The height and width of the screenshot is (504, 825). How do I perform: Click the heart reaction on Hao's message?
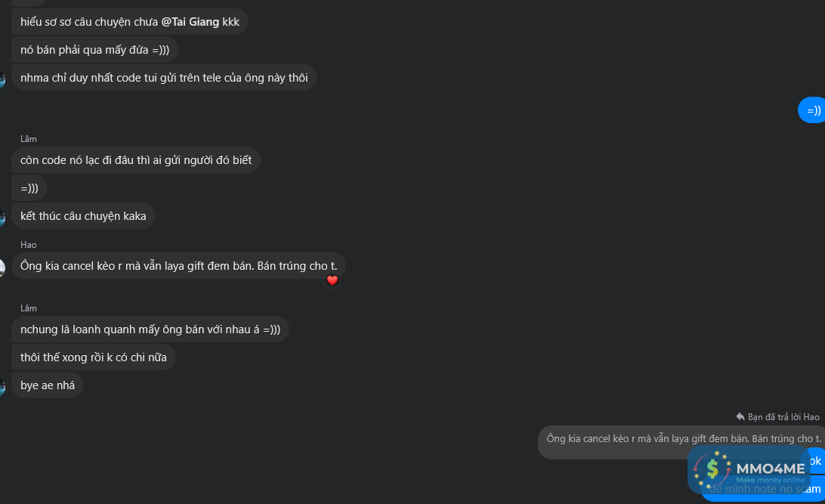tap(332, 280)
